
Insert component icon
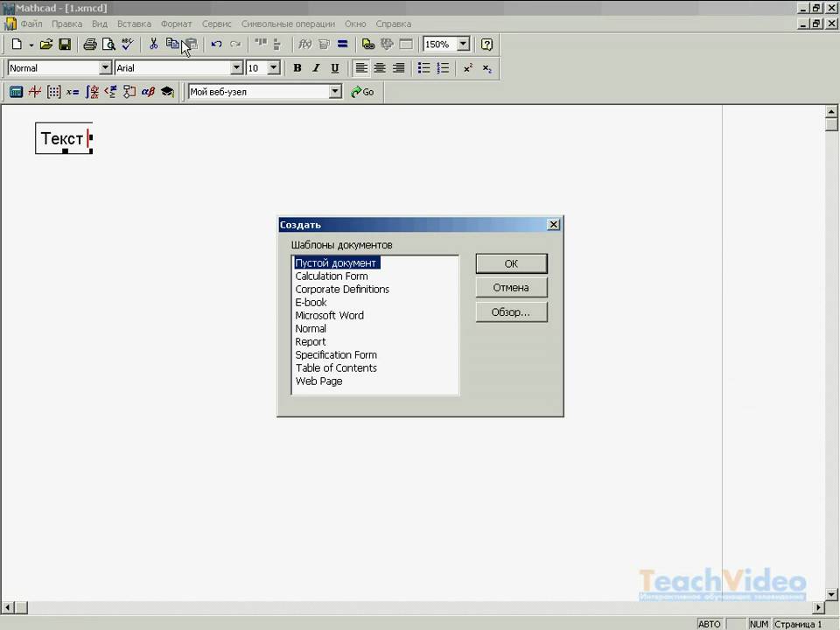tap(387, 45)
